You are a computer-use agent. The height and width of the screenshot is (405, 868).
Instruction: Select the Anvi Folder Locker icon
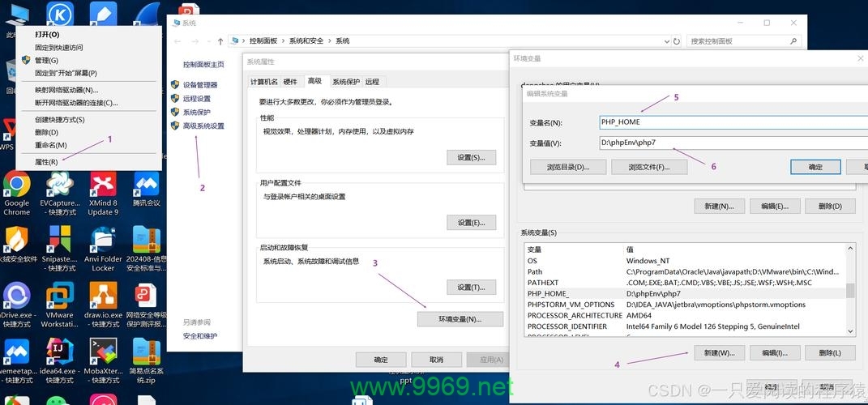click(103, 248)
